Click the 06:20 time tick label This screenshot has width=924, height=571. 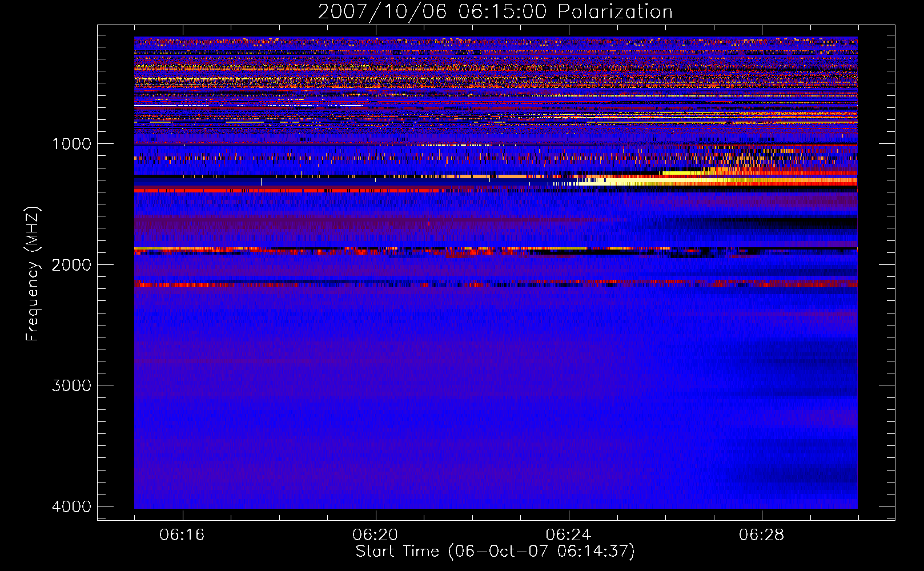(375, 535)
